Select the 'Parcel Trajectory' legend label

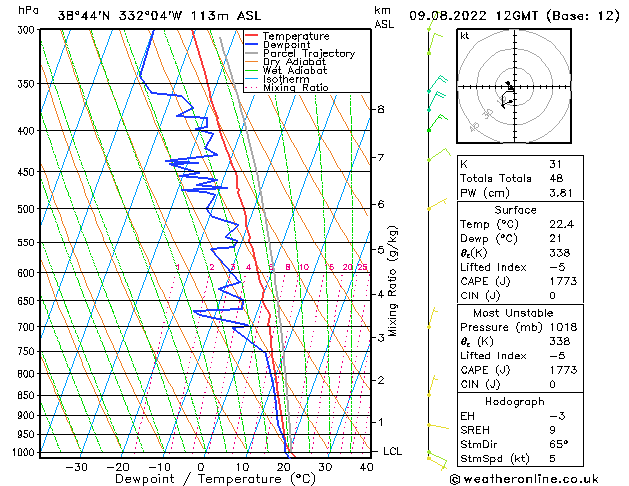point(309,54)
